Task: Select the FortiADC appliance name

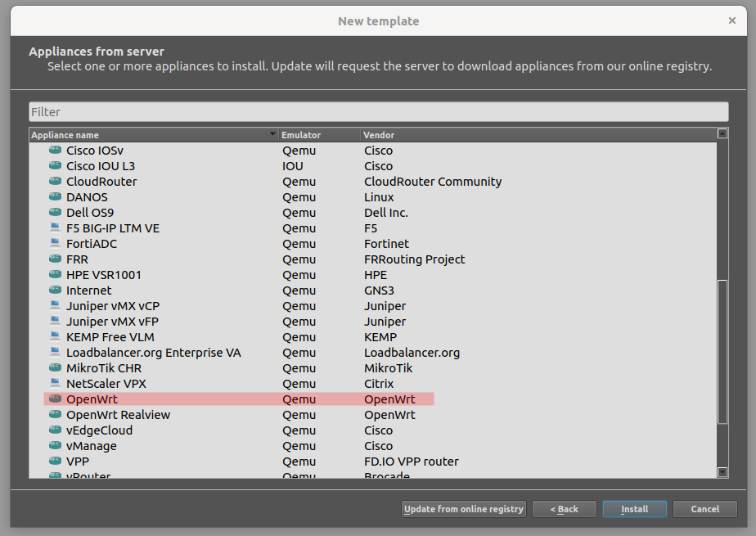Action: [92, 243]
